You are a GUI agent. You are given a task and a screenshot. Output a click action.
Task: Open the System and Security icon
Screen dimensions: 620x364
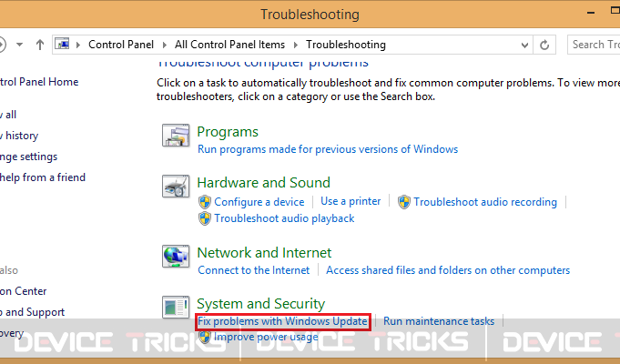tap(176, 307)
